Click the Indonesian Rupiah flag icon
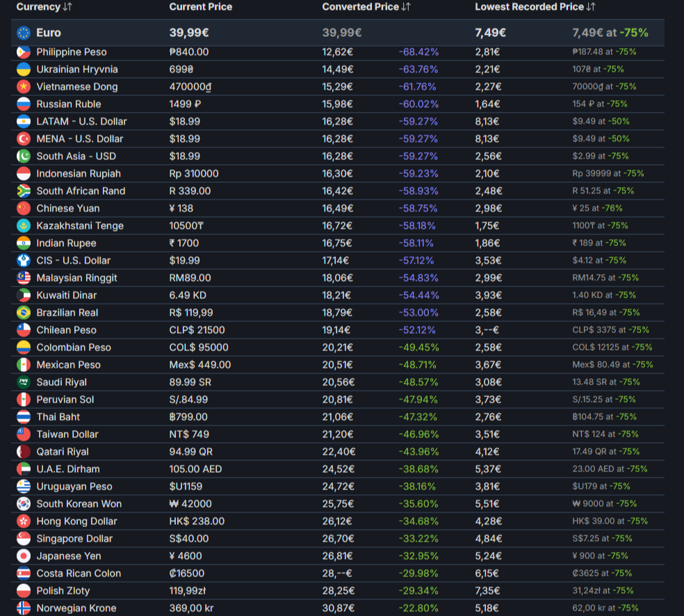The width and height of the screenshot is (684, 616). click(x=24, y=174)
